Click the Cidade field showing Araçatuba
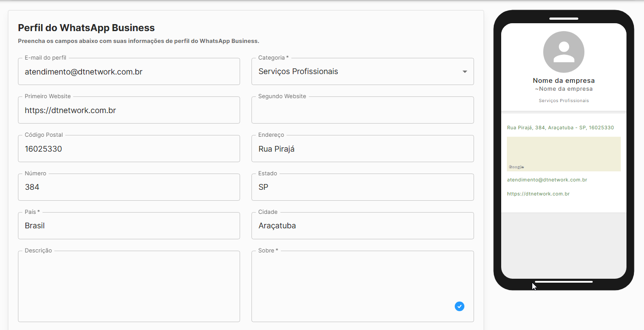 pyautogui.click(x=363, y=226)
